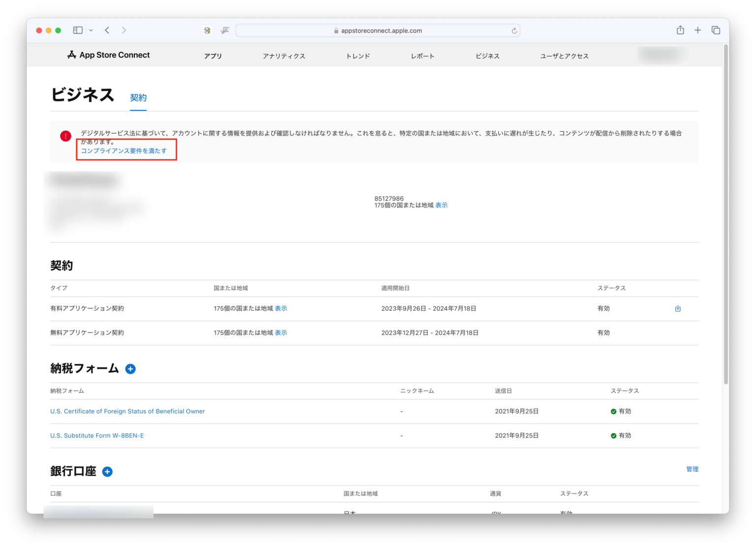Download the 有料アプリケーション契約 agreement file
This screenshot has height=549, width=756.
click(x=678, y=308)
